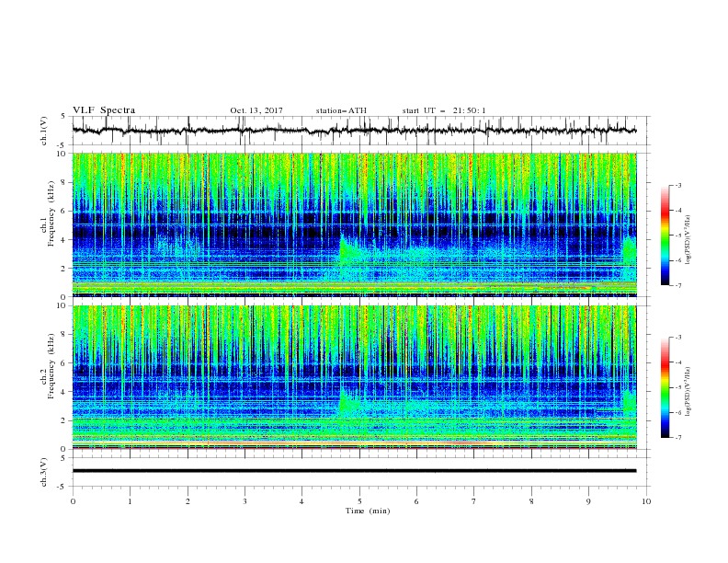Click the lower color bar's "log(PSD)(V²/Hz)" label
The height and width of the screenshot is (563, 728).
688,391
